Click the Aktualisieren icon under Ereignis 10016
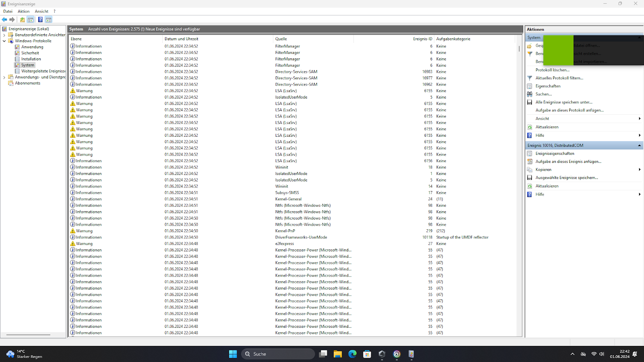Image resolution: width=644 pixels, height=362 pixels. coord(530,186)
